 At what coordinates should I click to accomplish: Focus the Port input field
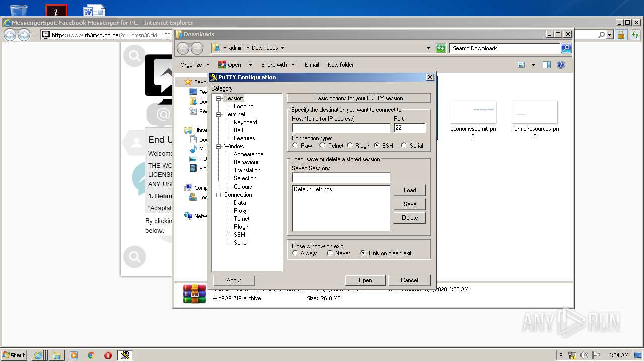pos(410,128)
